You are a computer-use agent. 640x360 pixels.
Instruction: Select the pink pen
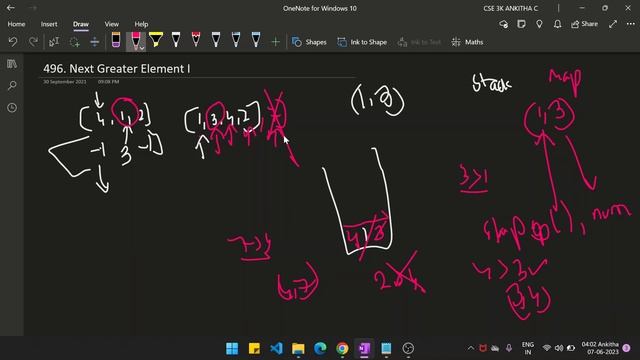pyautogui.click(x=135, y=40)
